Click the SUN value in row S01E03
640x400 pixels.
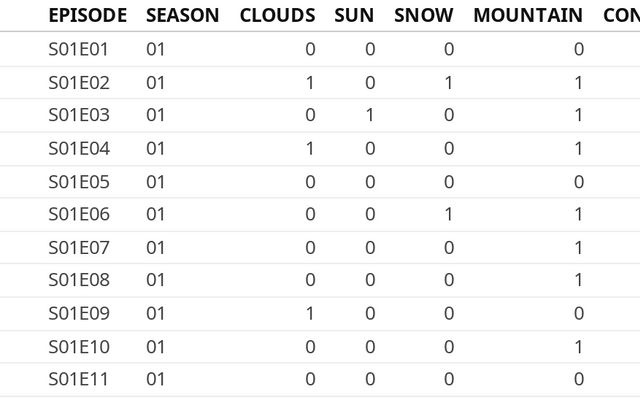coord(370,115)
